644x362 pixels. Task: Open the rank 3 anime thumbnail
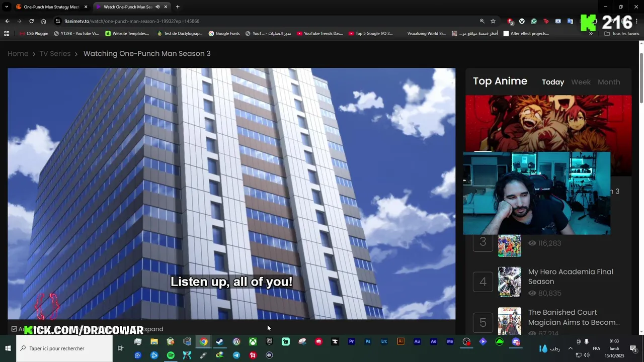tap(510, 245)
